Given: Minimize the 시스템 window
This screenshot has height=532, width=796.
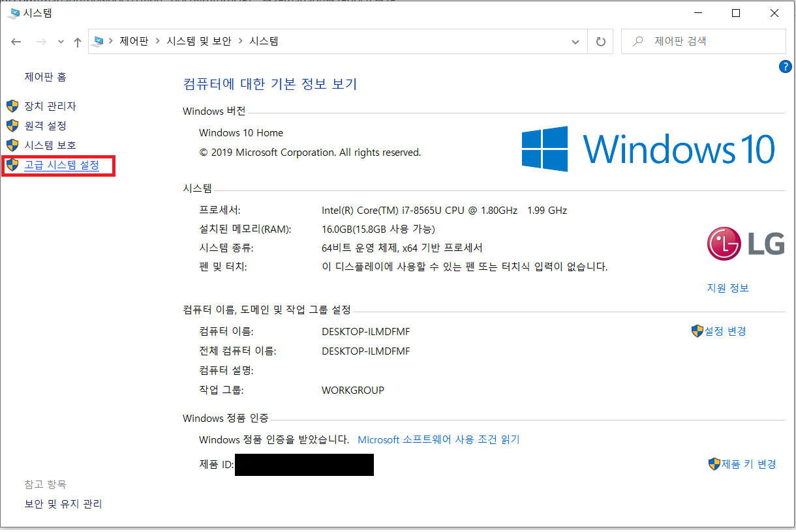Looking at the screenshot, I should point(697,12).
